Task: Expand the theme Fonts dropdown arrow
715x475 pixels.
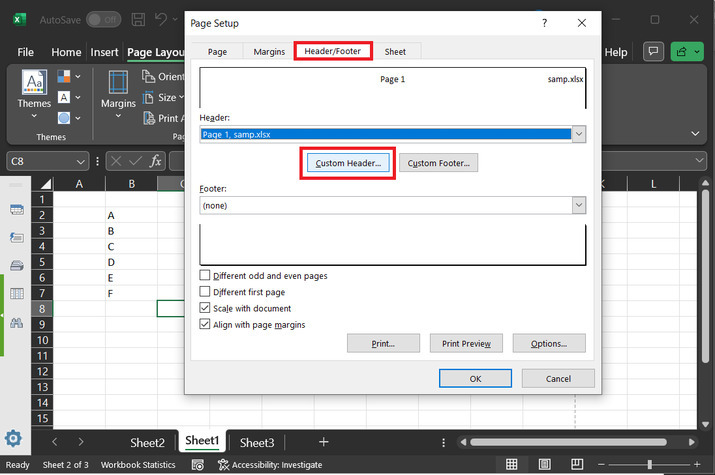Action: [x=78, y=97]
